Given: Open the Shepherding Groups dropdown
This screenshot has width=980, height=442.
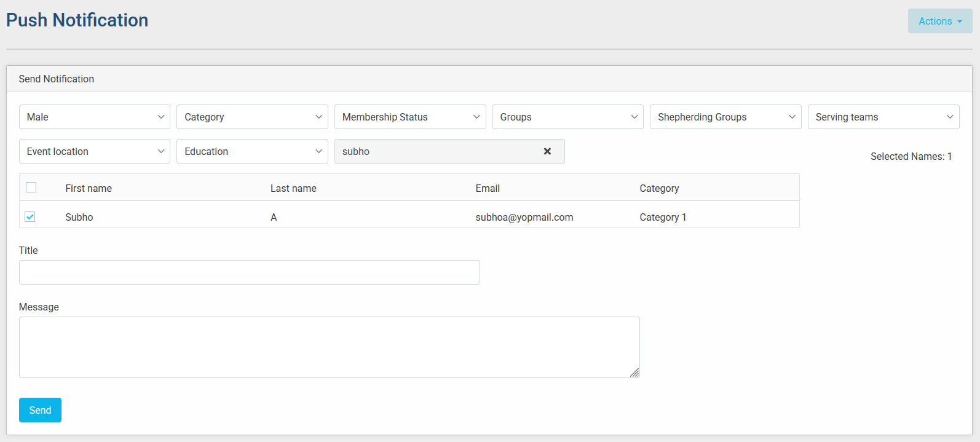Looking at the screenshot, I should (x=725, y=117).
